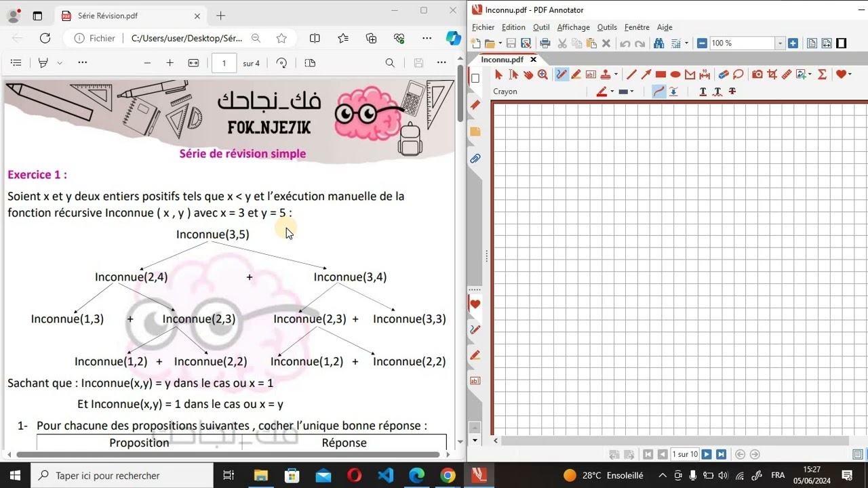Toggle wavy underline text markup style

point(717,91)
